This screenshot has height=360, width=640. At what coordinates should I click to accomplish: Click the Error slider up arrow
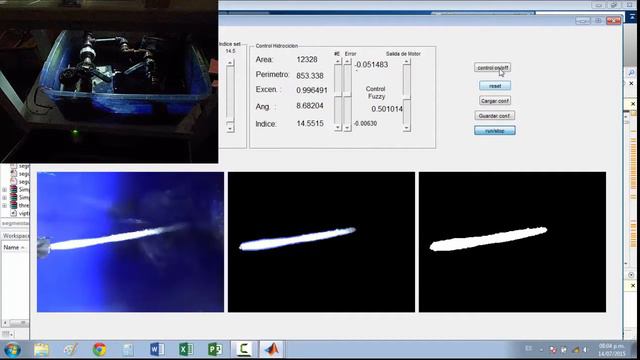[x=347, y=61]
